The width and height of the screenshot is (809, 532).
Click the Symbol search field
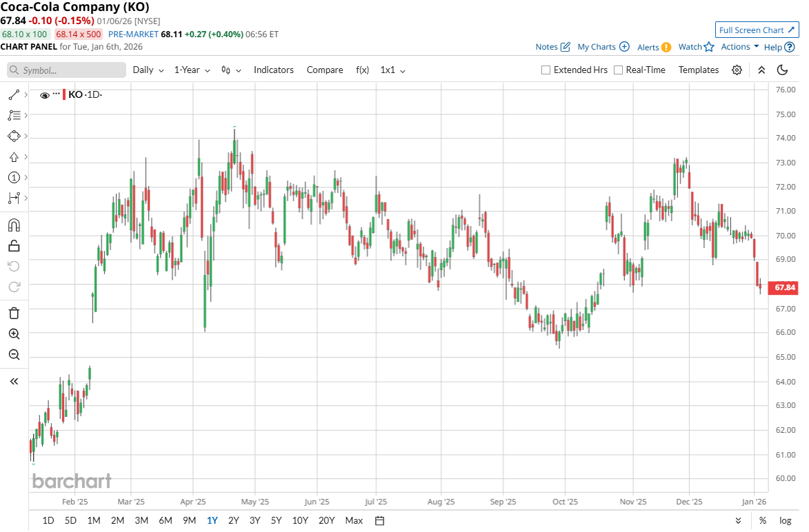point(67,70)
